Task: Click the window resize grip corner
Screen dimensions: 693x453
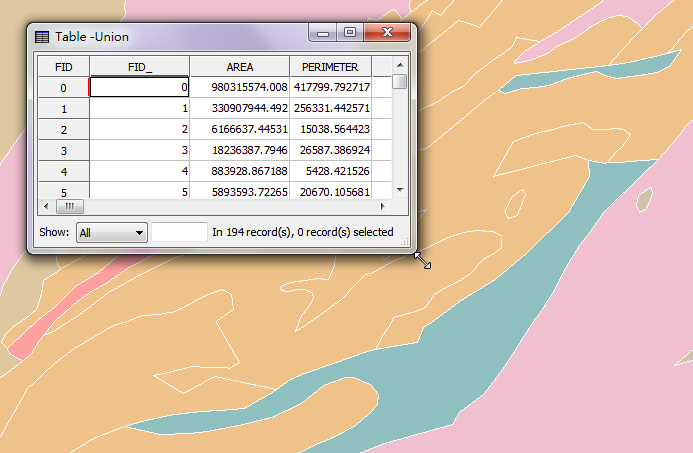Action: pyautogui.click(x=404, y=242)
